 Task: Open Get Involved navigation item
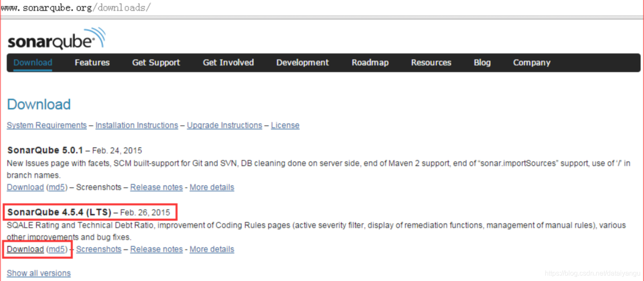tap(228, 62)
